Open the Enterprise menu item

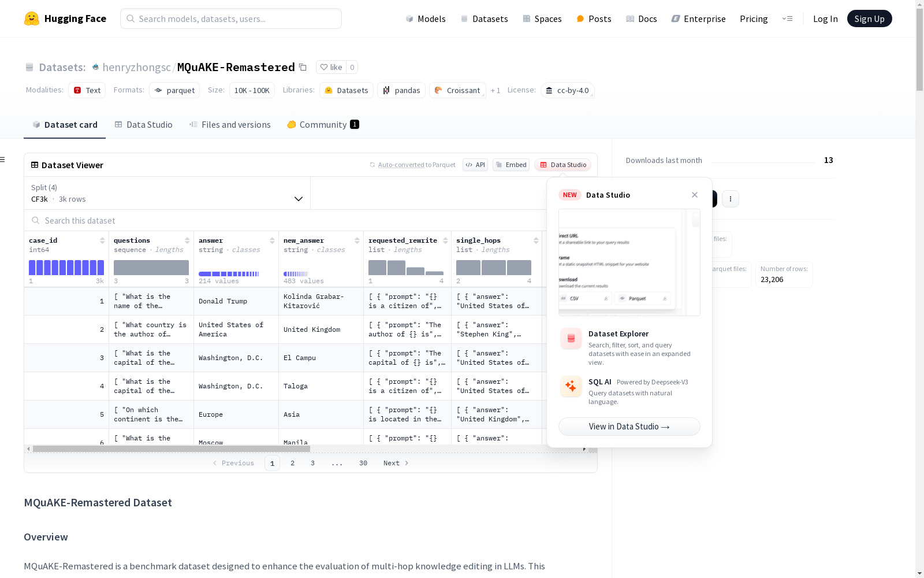point(698,18)
